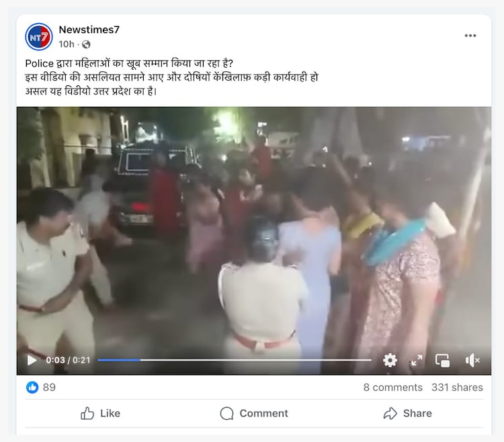Comment on this post
The height and width of the screenshot is (442, 504).
coord(254,413)
